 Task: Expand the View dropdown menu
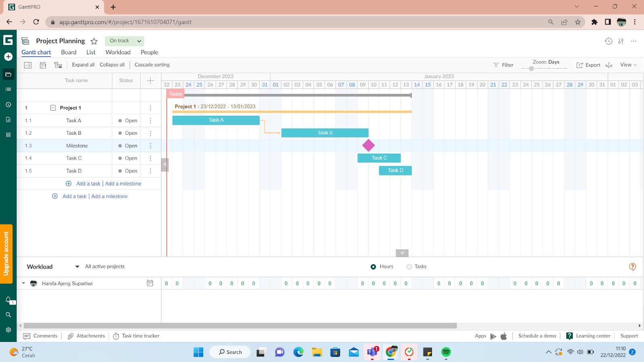click(x=628, y=65)
